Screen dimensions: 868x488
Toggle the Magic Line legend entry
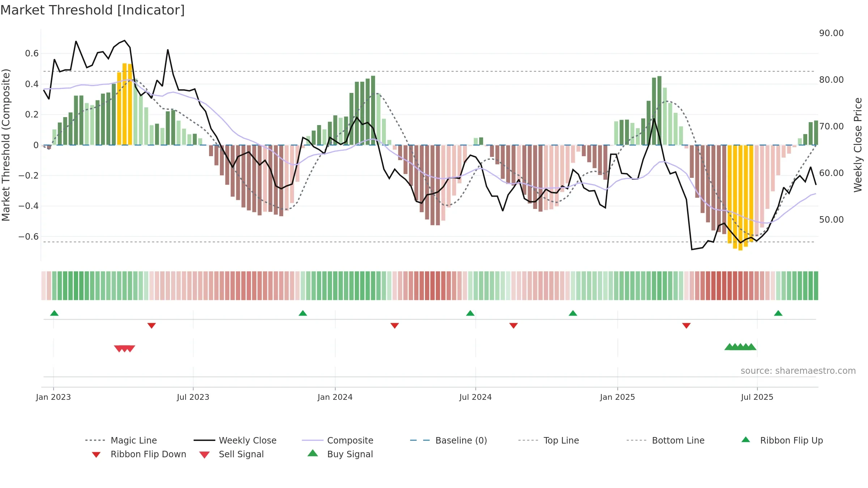click(x=121, y=440)
